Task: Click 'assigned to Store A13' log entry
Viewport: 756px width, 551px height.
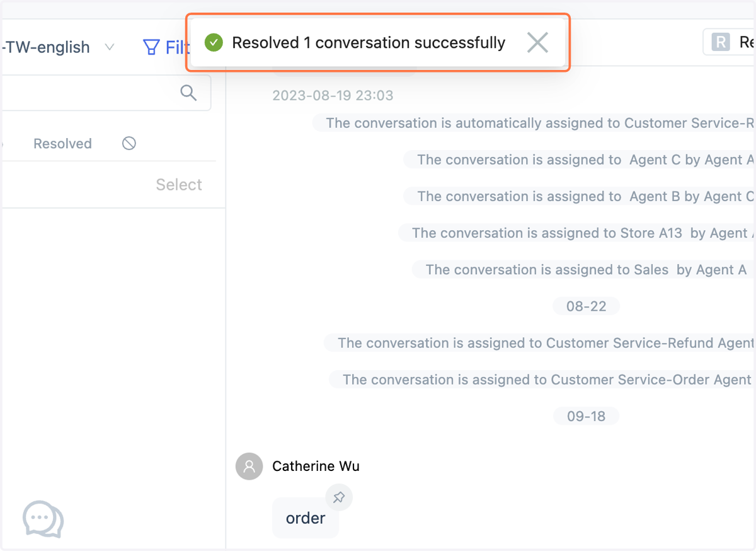Action: (577, 233)
